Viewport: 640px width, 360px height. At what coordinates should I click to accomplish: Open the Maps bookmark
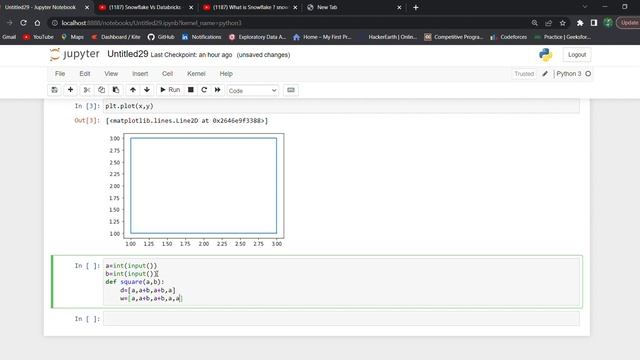tap(72, 37)
